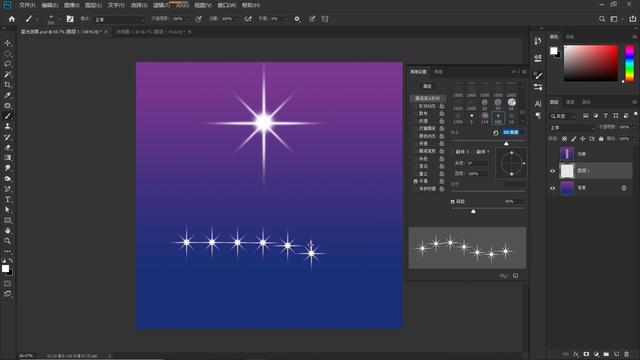This screenshot has height=360, width=640.
Task: Click the search icon at top right
Action: pyautogui.click(x=602, y=19)
